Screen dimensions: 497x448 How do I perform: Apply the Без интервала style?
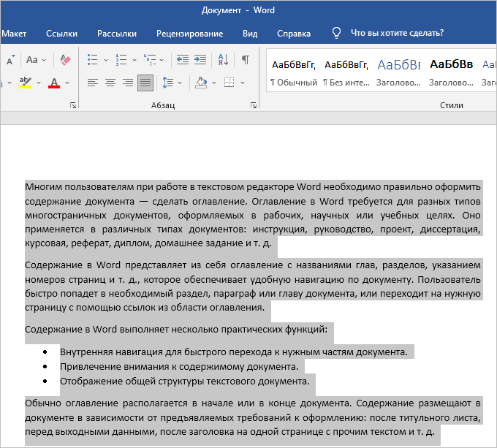[x=346, y=72]
